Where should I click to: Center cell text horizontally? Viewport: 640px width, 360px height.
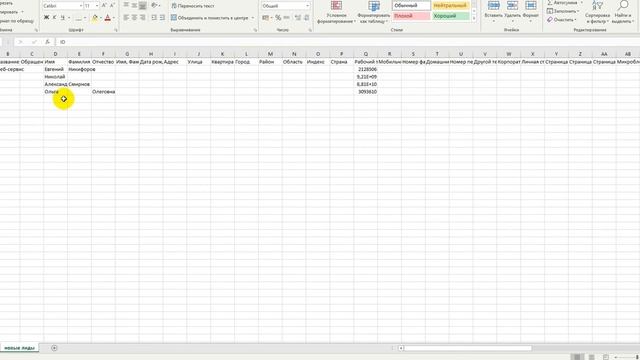tap(134, 18)
